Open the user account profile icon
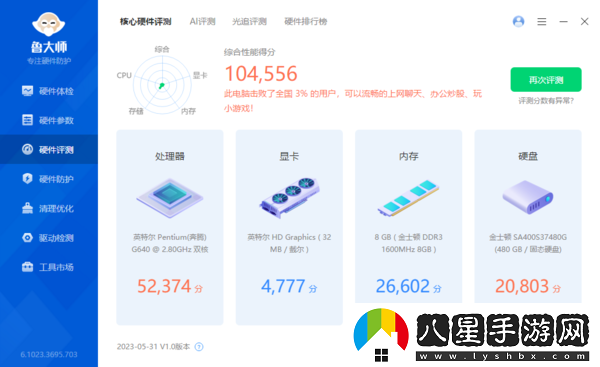 pyautogui.click(x=518, y=21)
